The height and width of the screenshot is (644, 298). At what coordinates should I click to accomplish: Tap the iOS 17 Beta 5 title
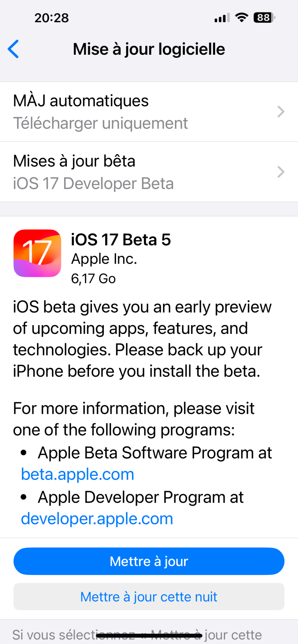coord(121,240)
